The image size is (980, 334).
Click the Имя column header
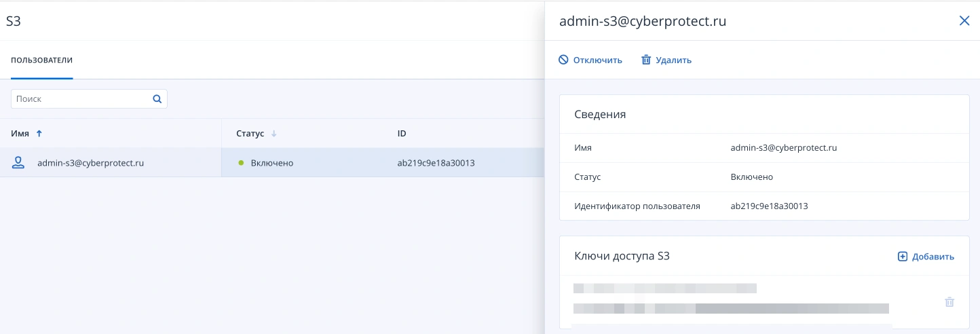click(x=20, y=134)
